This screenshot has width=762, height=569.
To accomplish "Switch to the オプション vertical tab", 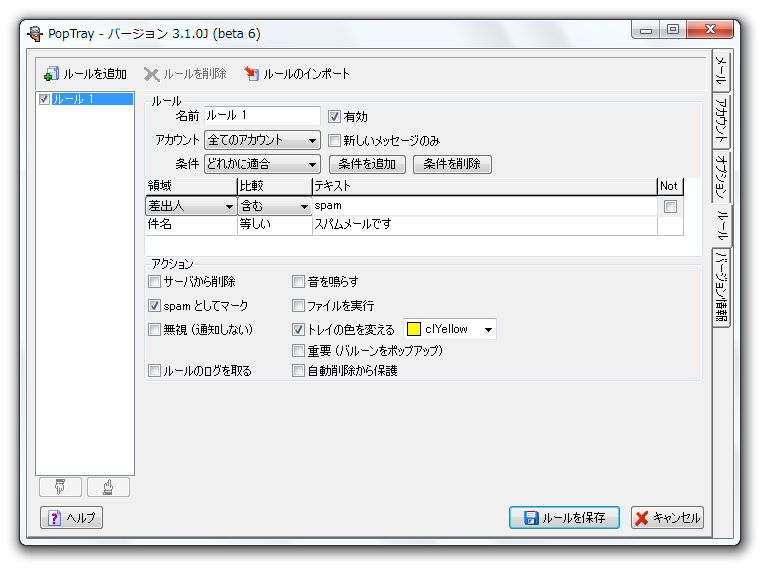I will pos(721,175).
